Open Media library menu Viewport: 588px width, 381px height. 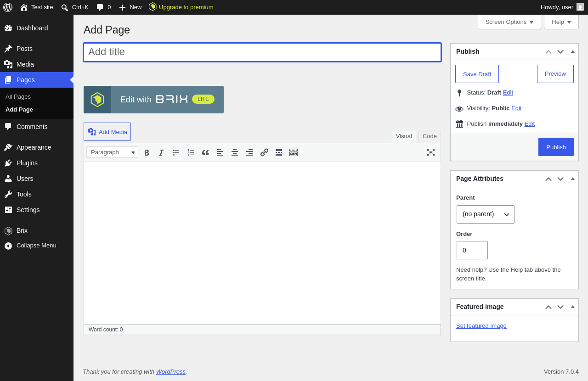coord(37,64)
